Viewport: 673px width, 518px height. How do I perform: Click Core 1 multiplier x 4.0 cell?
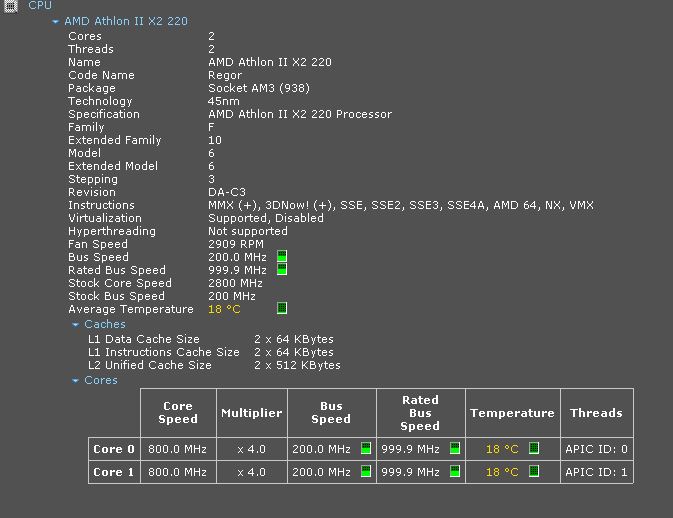coord(252,472)
